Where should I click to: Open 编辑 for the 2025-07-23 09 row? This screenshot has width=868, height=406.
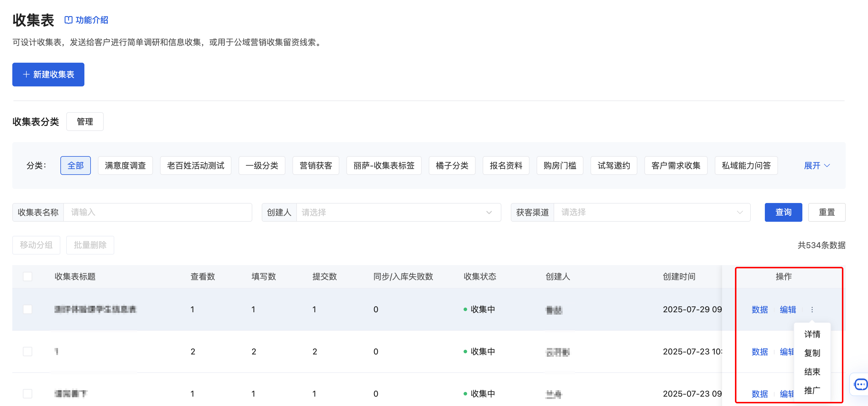787,393
